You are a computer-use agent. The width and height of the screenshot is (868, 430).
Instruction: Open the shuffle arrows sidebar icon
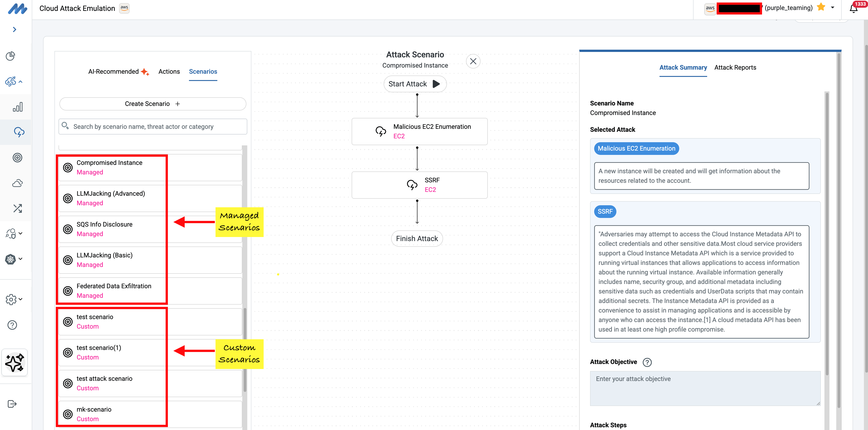point(17,208)
